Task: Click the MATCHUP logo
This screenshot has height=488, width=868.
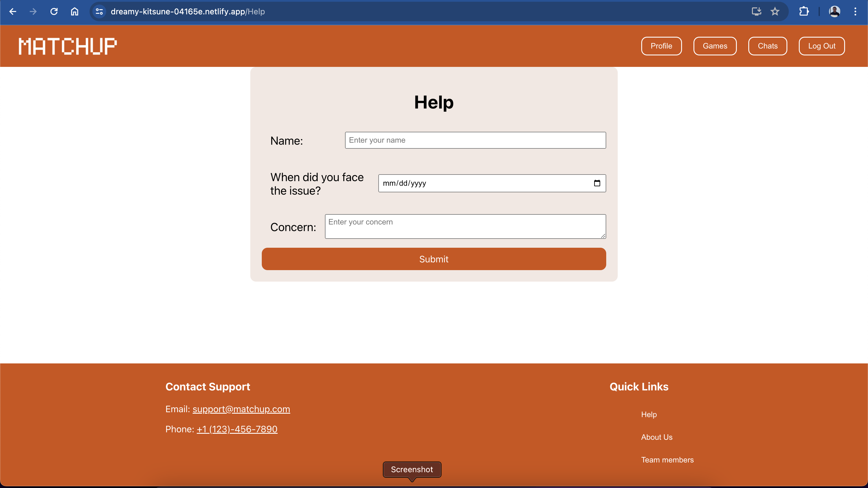Action: click(x=68, y=46)
